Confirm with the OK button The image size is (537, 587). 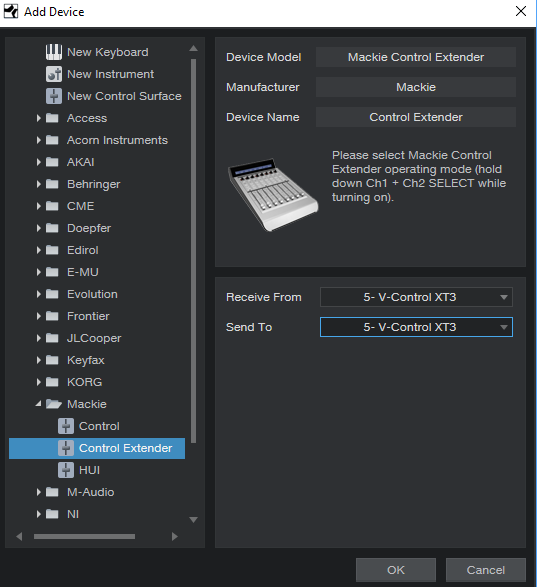click(396, 570)
